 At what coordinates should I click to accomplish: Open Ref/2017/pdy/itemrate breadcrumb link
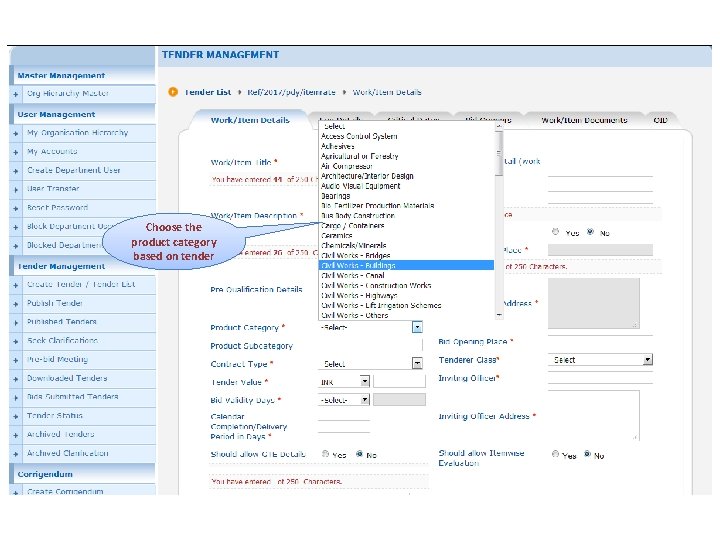(291, 92)
